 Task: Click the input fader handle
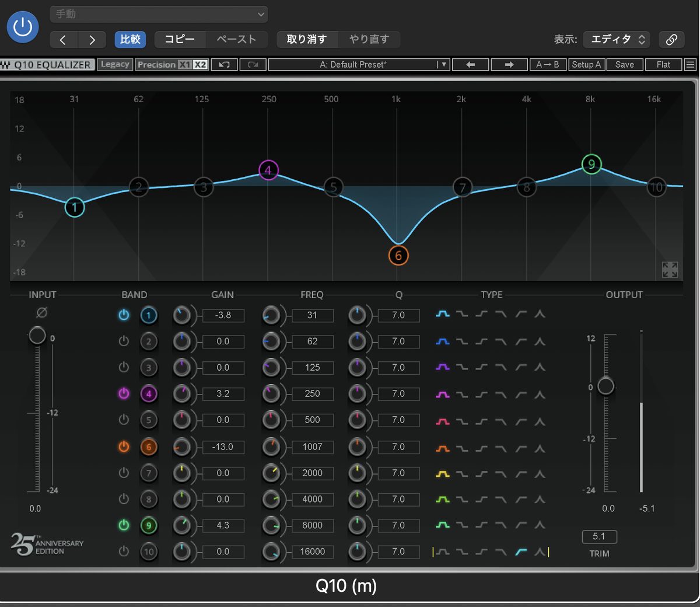click(x=37, y=335)
